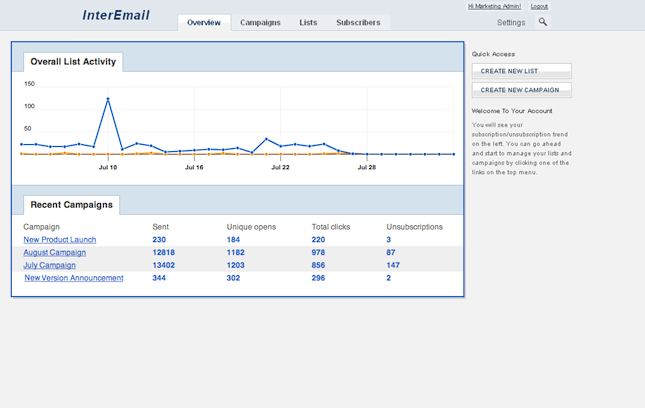
Task: Log out using the Logout link
Action: tap(539, 6)
